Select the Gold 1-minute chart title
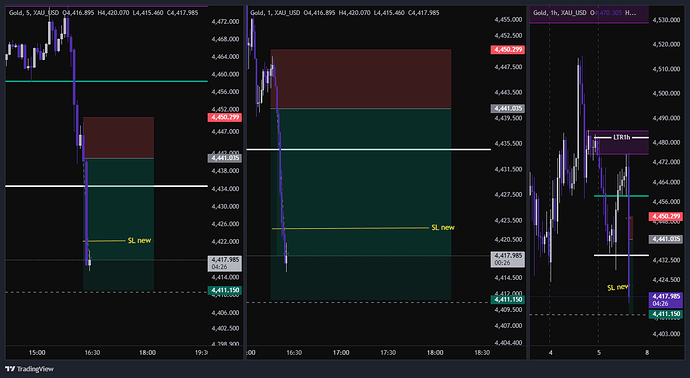The height and width of the screenshot is (378, 690). (275, 13)
